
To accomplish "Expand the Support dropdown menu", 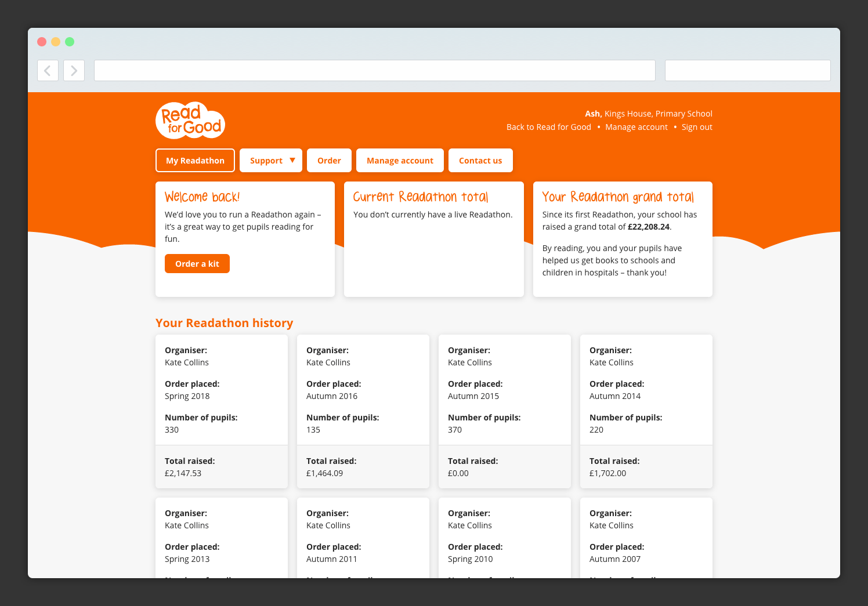I will (271, 161).
